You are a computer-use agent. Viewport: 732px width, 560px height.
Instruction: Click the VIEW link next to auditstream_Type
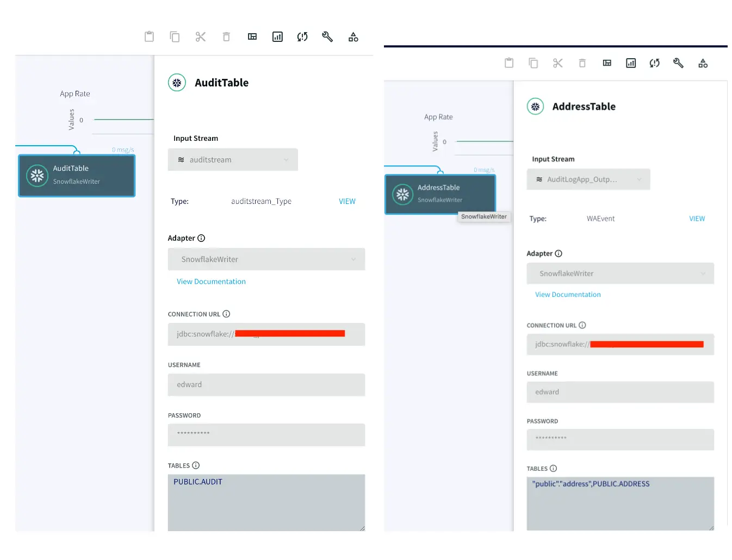347,201
